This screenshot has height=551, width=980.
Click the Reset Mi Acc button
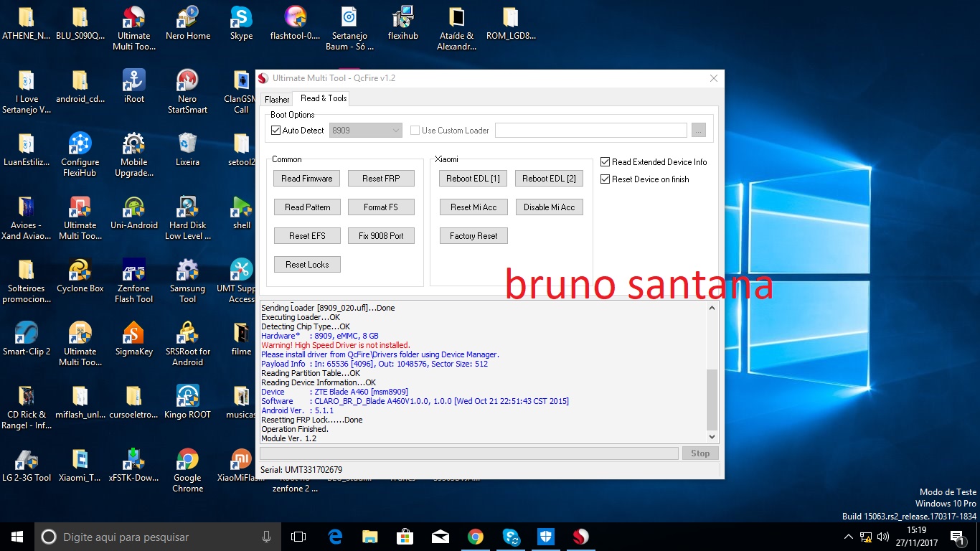point(473,207)
